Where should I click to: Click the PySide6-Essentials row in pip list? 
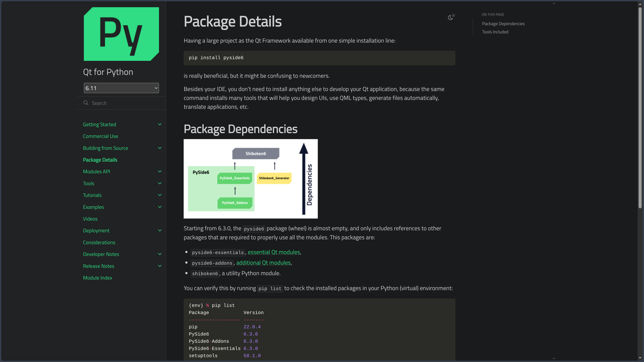(223, 348)
